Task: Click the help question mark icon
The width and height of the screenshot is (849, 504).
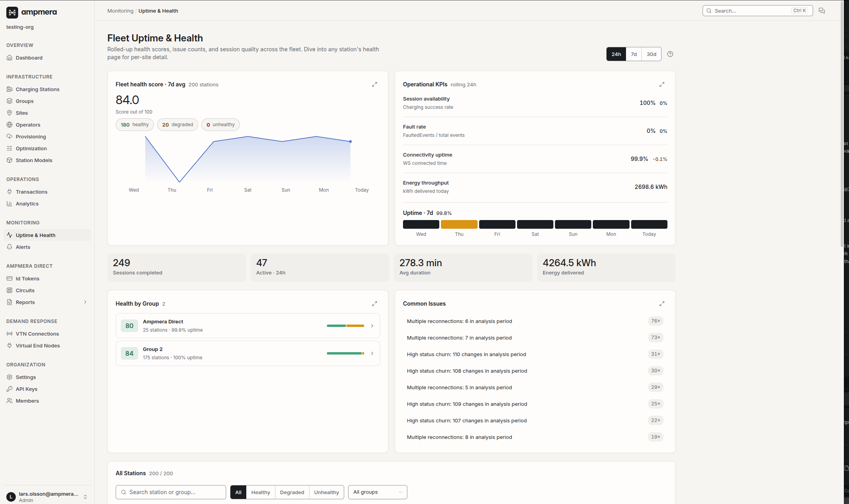Action: point(670,54)
